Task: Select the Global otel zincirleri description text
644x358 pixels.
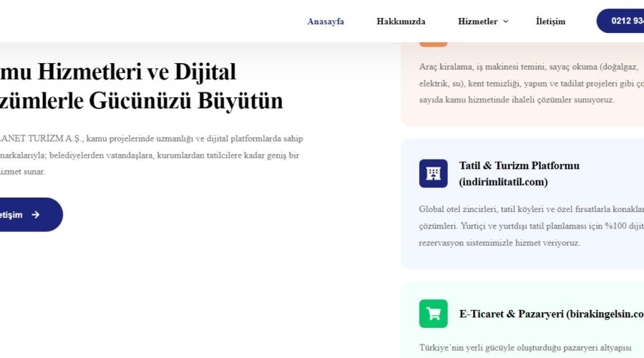Action: (530, 226)
